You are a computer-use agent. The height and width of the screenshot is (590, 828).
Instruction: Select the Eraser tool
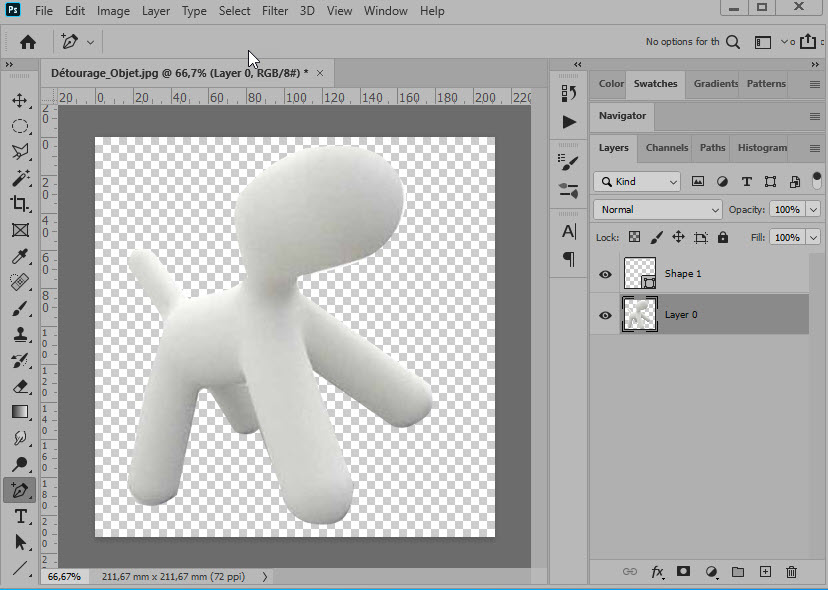pos(20,386)
